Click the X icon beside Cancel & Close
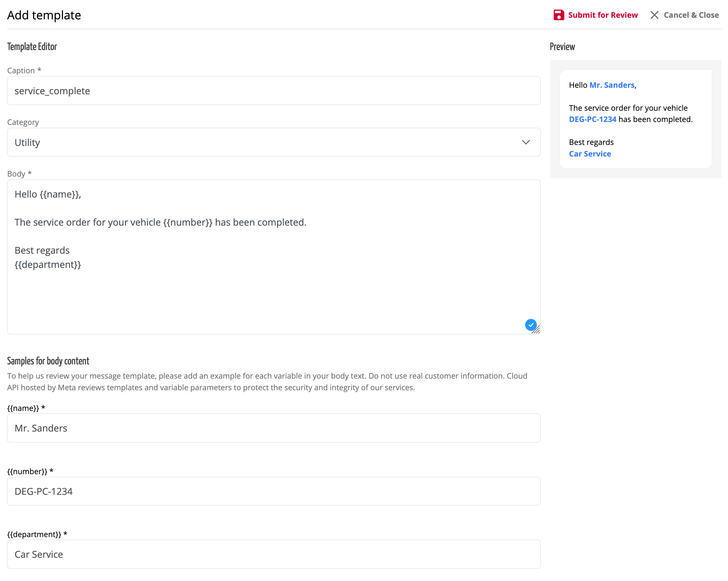This screenshot has height=581, width=728. point(654,15)
